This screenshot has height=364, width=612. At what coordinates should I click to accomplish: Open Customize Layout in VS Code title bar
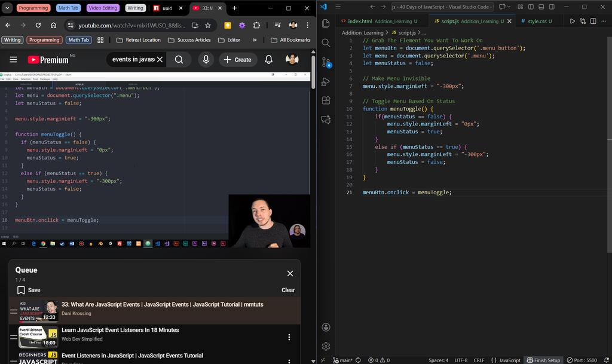pos(521,7)
